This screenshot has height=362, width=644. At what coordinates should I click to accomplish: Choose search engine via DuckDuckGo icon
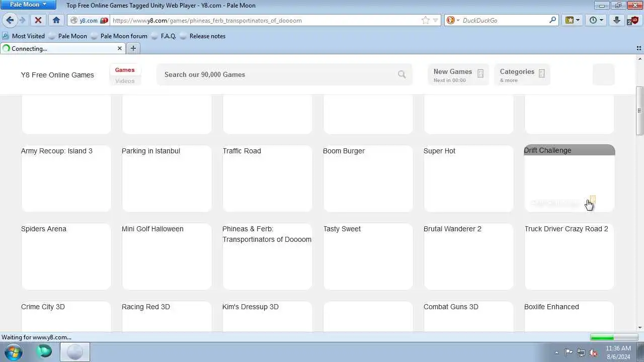click(452, 21)
